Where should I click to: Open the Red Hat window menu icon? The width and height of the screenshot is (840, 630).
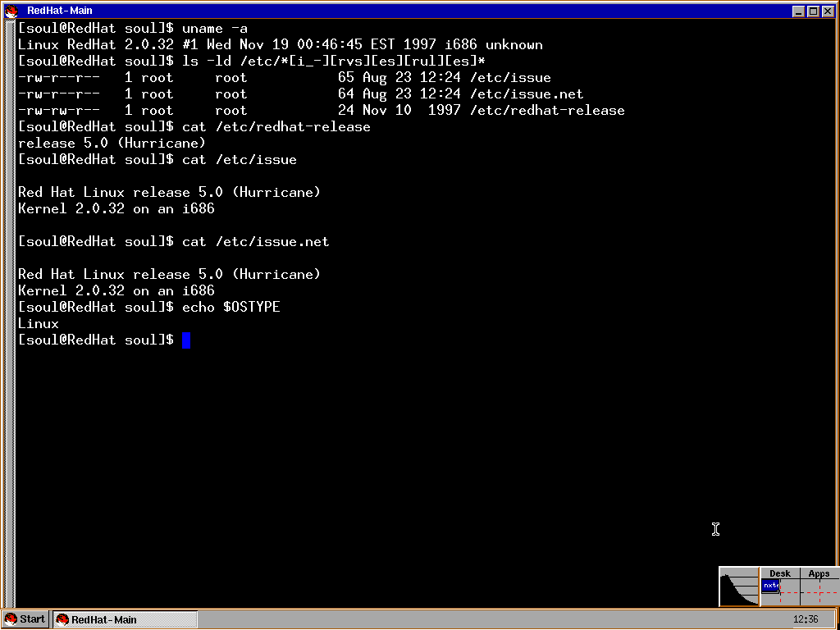pyautogui.click(x=11, y=11)
